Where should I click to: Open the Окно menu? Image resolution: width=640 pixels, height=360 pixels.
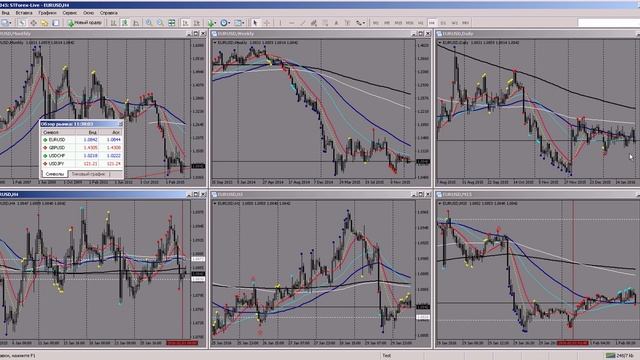(88, 13)
